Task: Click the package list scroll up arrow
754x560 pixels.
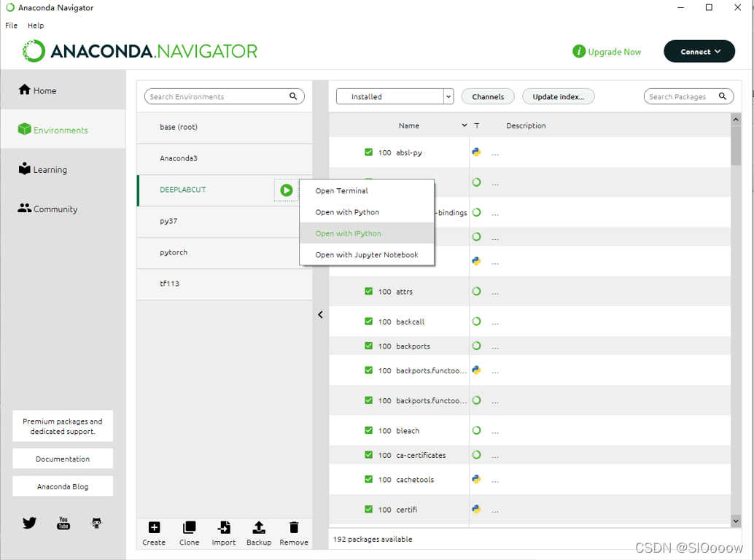Action: [736, 119]
